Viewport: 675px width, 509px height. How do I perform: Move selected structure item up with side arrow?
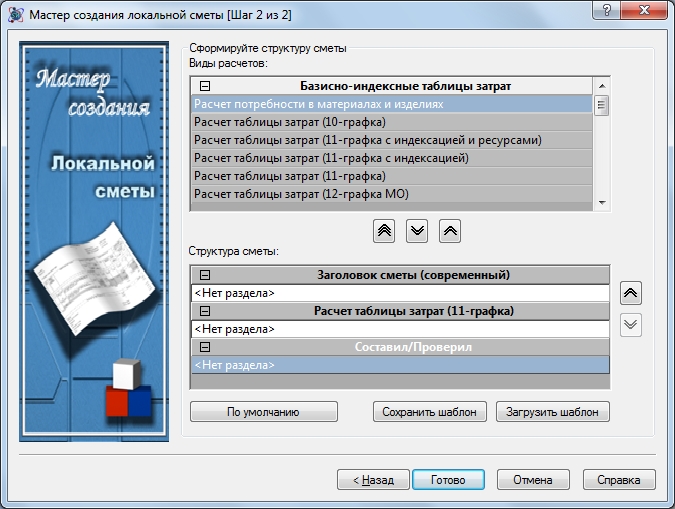[x=631, y=293]
